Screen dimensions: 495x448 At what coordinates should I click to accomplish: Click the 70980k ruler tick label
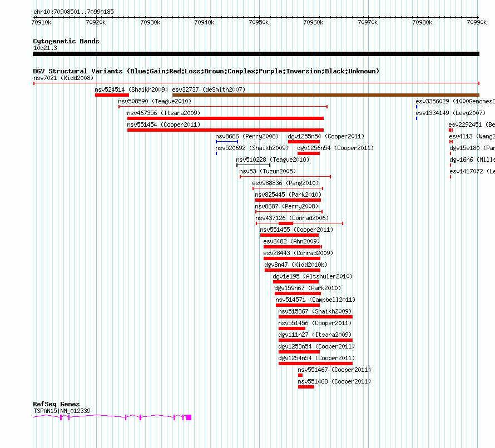422,22
